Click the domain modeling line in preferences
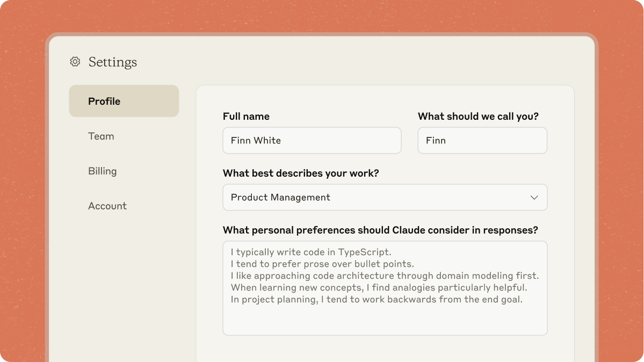644x362 pixels. coord(385,276)
